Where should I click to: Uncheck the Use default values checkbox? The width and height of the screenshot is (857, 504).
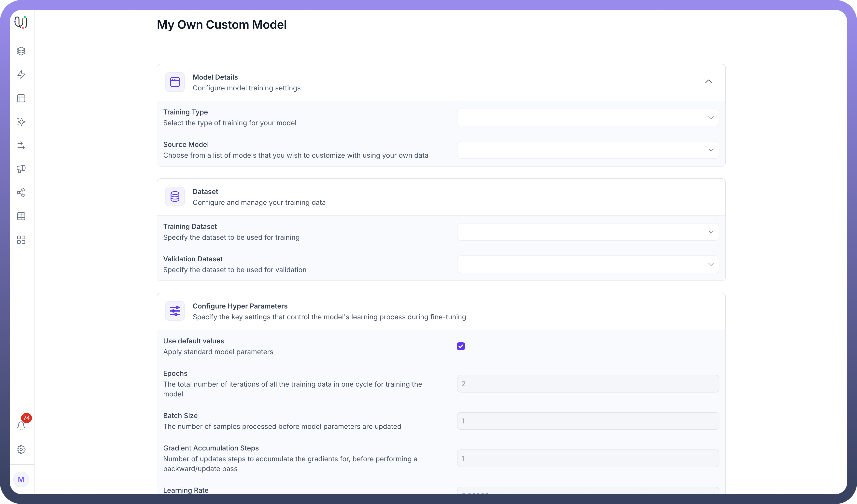(461, 346)
